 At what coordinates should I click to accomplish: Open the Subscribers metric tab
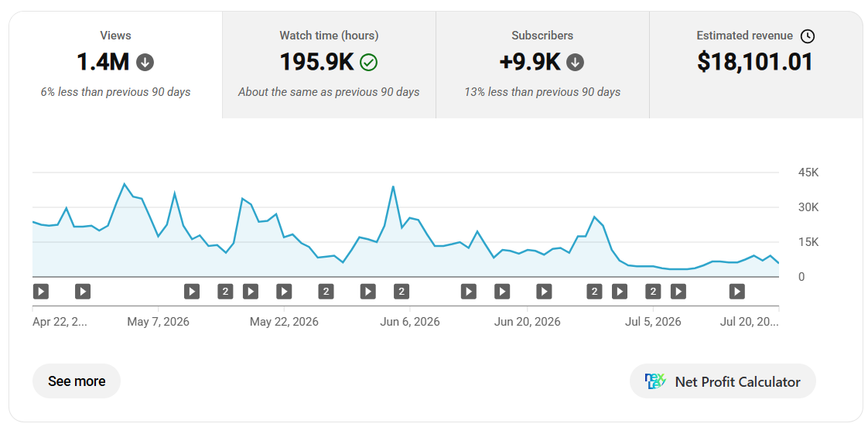[x=542, y=65]
